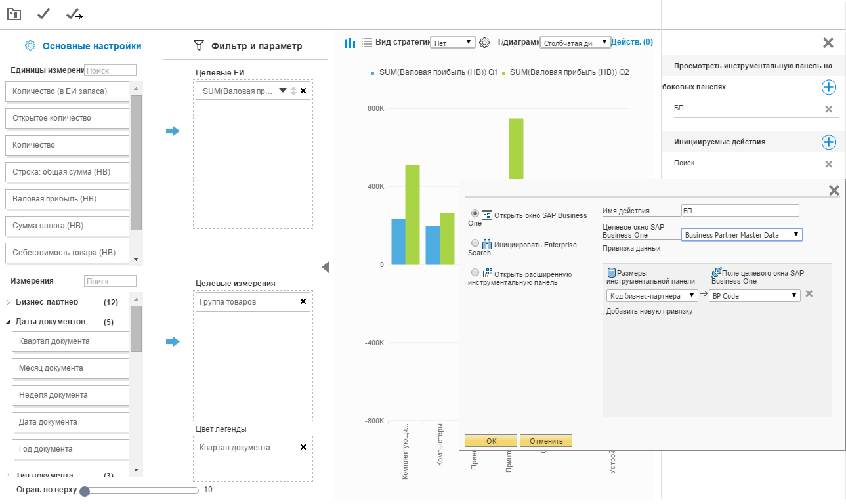Select bar chart view icon
Viewport: 846px width, 504px height.
350,43
